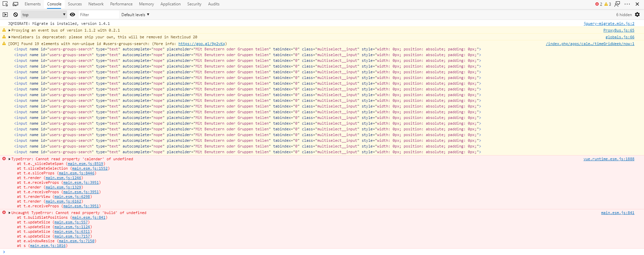This screenshot has height=255, width=644.
Task: Click the '6 hidden' messages label
Action: (x=624, y=14)
